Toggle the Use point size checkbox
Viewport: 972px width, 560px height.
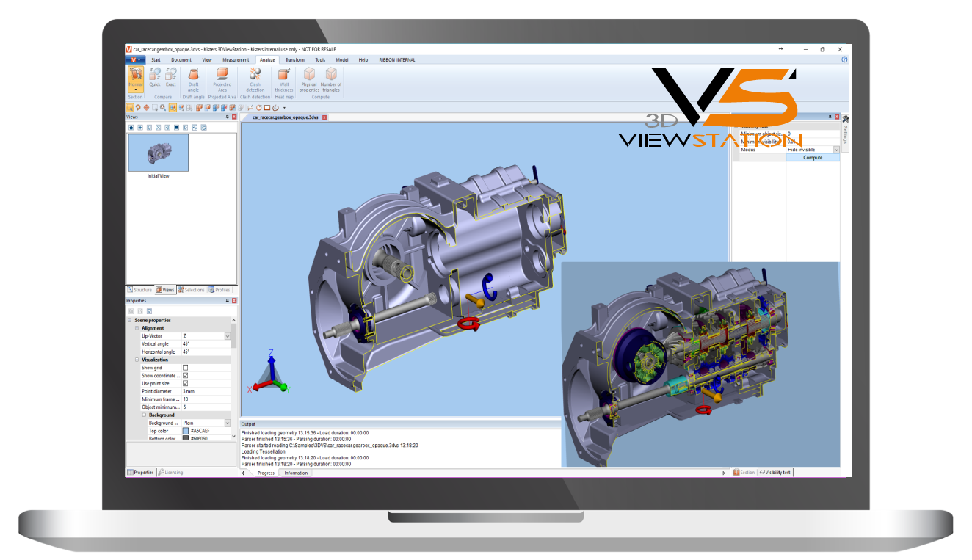click(x=185, y=383)
